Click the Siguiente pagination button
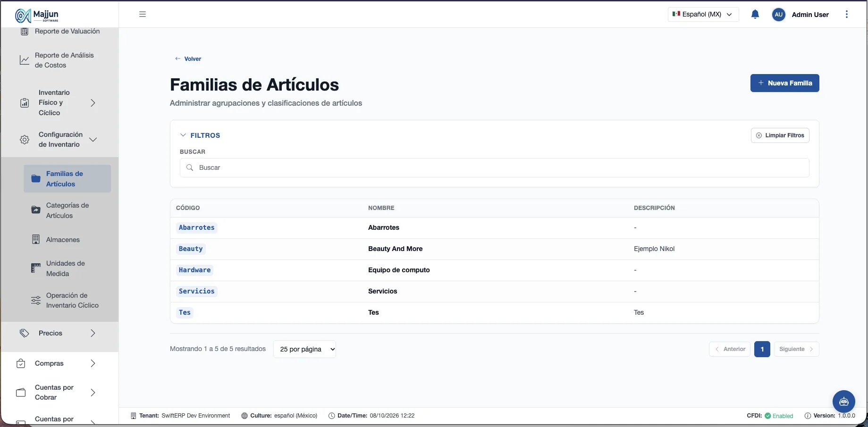The width and height of the screenshot is (868, 427). coord(796,349)
